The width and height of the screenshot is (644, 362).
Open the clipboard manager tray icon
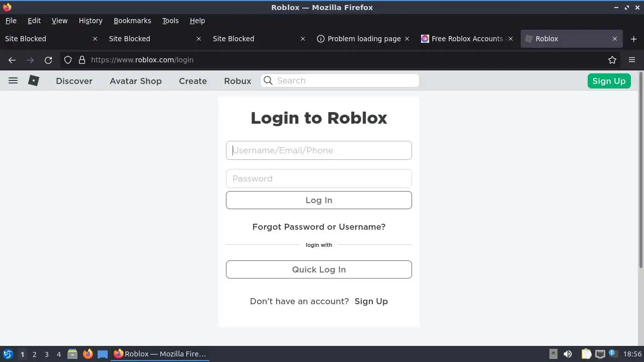586,354
